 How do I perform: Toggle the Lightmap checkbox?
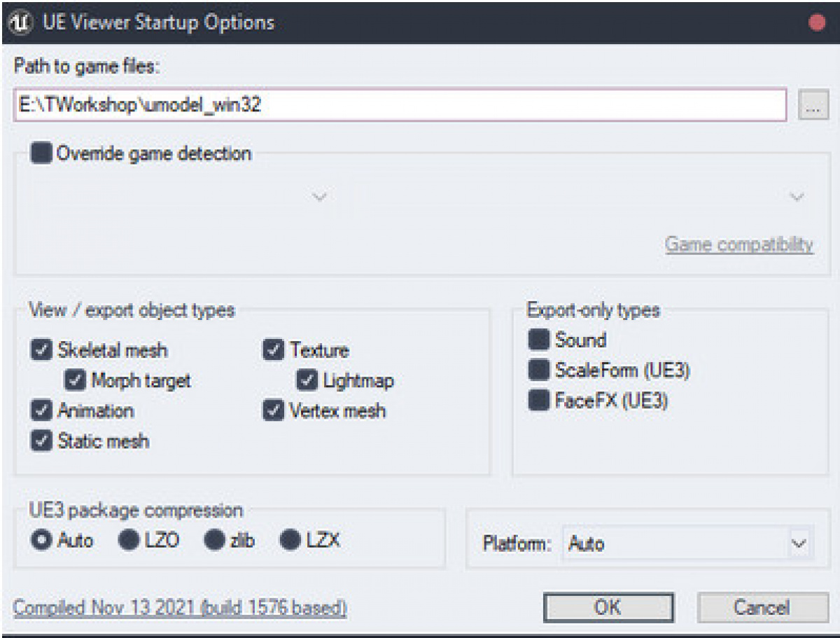(307, 380)
